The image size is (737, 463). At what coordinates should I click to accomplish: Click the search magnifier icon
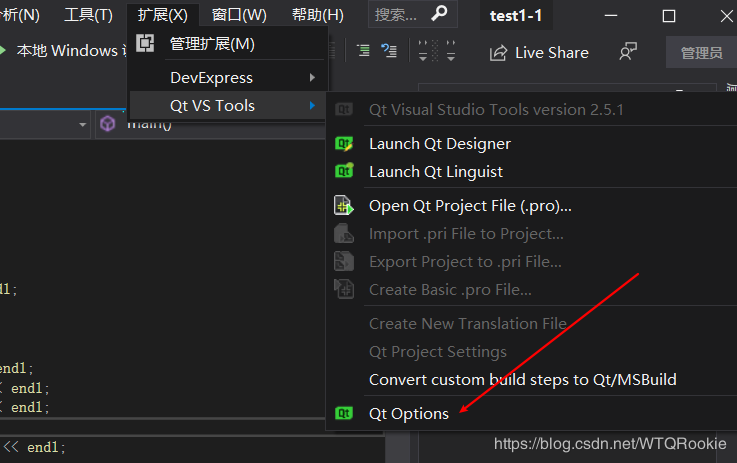click(439, 14)
